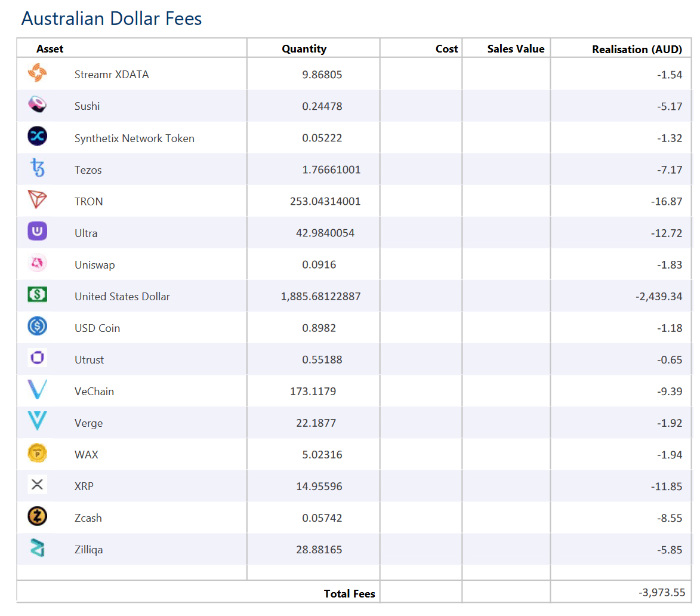Click quantity value 28.88165
The height and width of the screenshot is (616, 700).
point(319,550)
